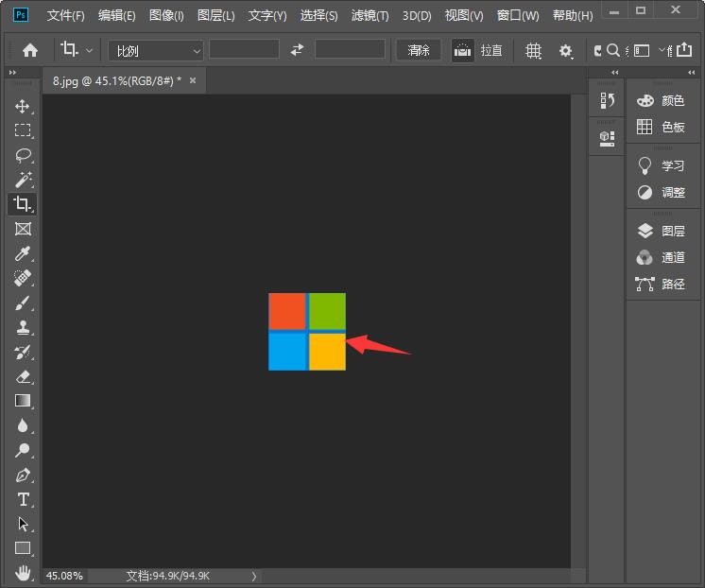Open the 路径 paths panel
The width and height of the screenshot is (705, 588).
click(x=661, y=284)
